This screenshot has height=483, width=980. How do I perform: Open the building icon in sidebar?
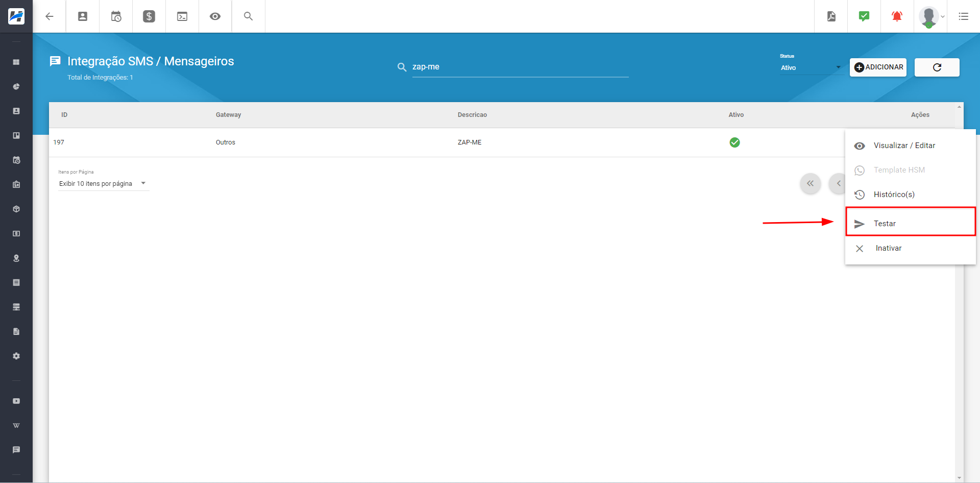tap(16, 184)
